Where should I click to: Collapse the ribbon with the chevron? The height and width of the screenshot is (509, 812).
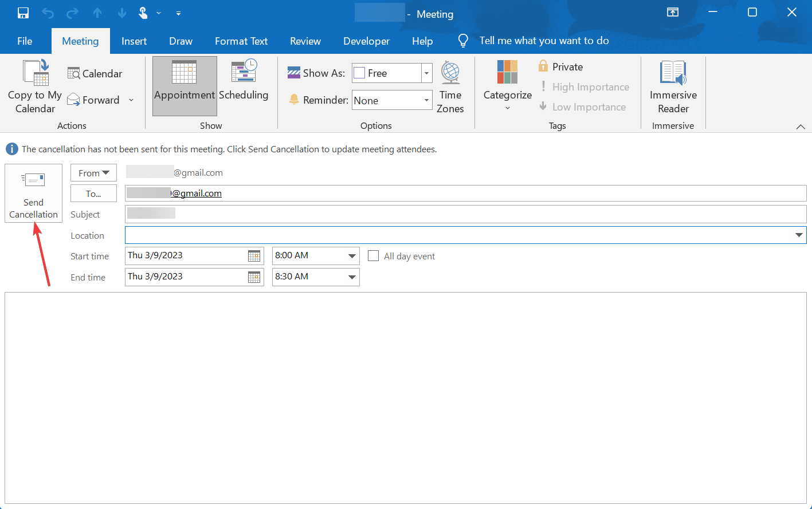801,127
